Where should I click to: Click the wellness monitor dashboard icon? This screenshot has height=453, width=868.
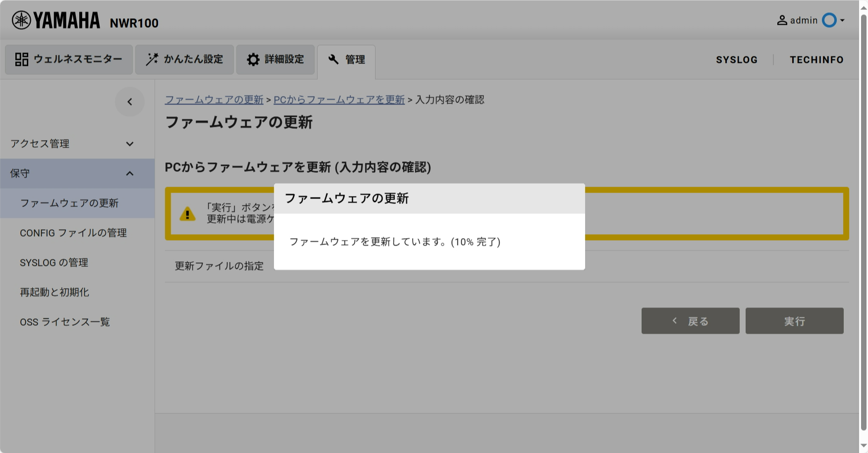(21, 59)
